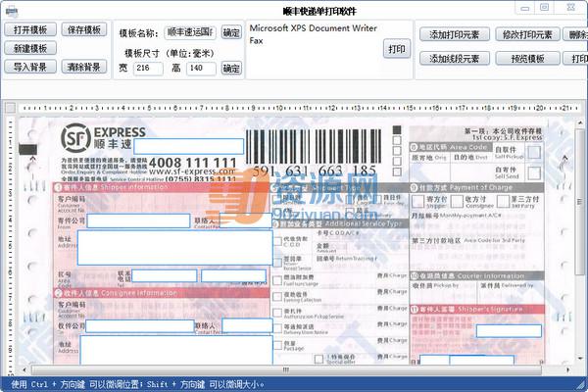Select the Fax printer entry
Image resolution: width=588 pixels, height=392 pixels.
pos(257,40)
